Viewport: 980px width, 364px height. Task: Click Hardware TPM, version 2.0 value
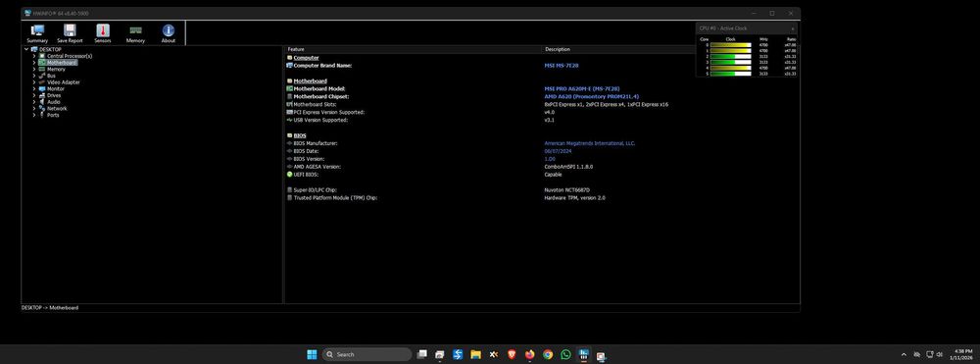[x=574, y=197]
